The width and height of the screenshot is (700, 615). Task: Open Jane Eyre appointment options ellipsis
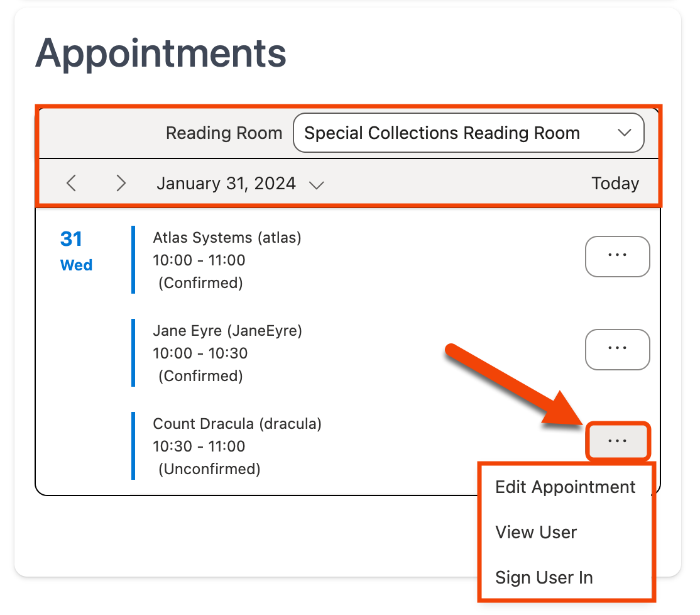[x=617, y=349]
